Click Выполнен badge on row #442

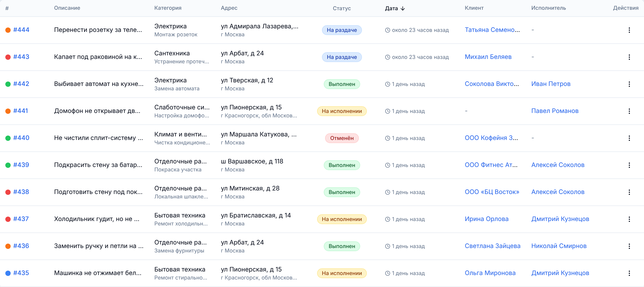[342, 84]
